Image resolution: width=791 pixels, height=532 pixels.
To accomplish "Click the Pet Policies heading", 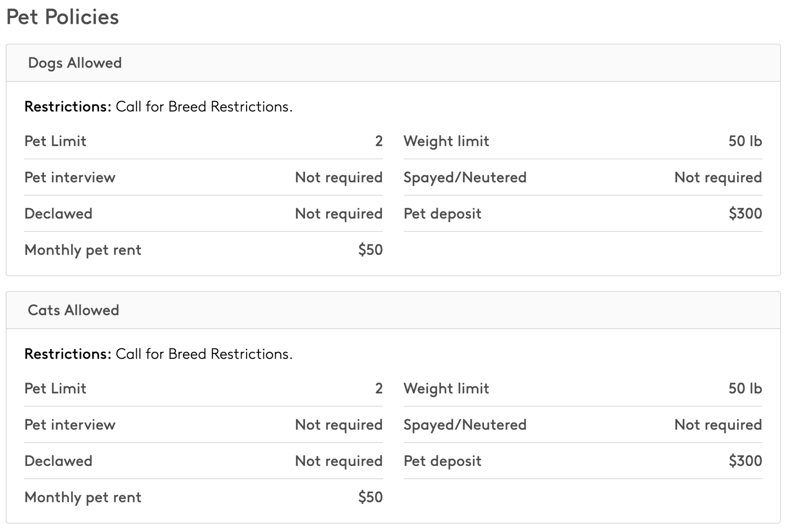I will 63,17.
